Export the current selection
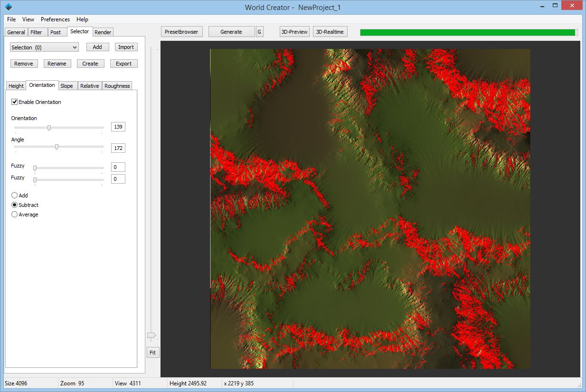 point(123,63)
